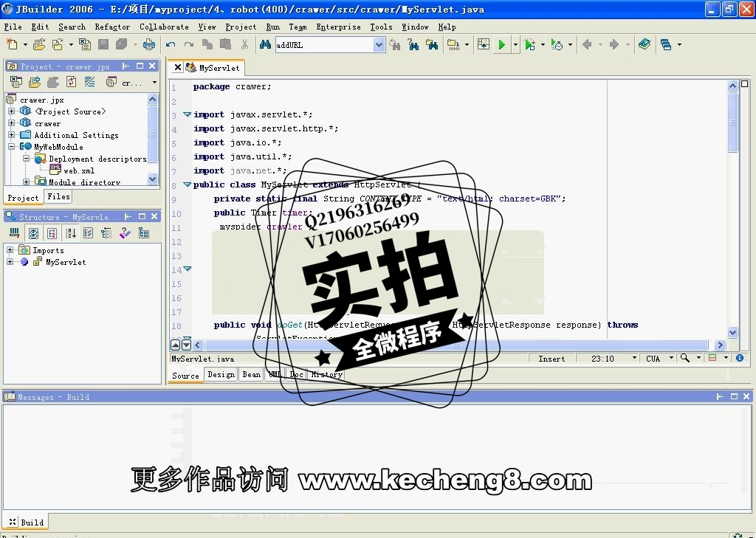The image size is (756, 538).
Task: Click the question mark icon in Structure toolbar
Action: (x=125, y=234)
